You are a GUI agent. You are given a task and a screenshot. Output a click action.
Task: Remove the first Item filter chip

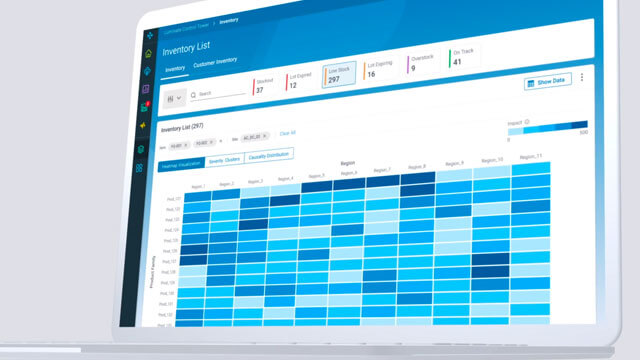pyautogui.click(x=186, y=145)
